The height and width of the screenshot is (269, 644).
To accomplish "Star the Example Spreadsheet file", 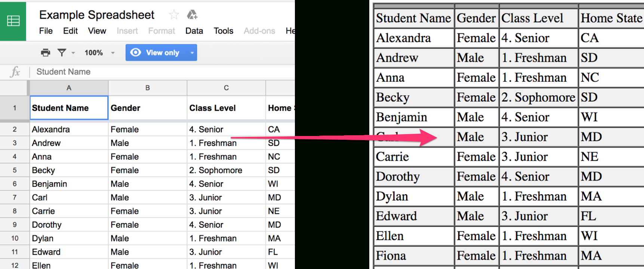I will click(x=173, y=14).
